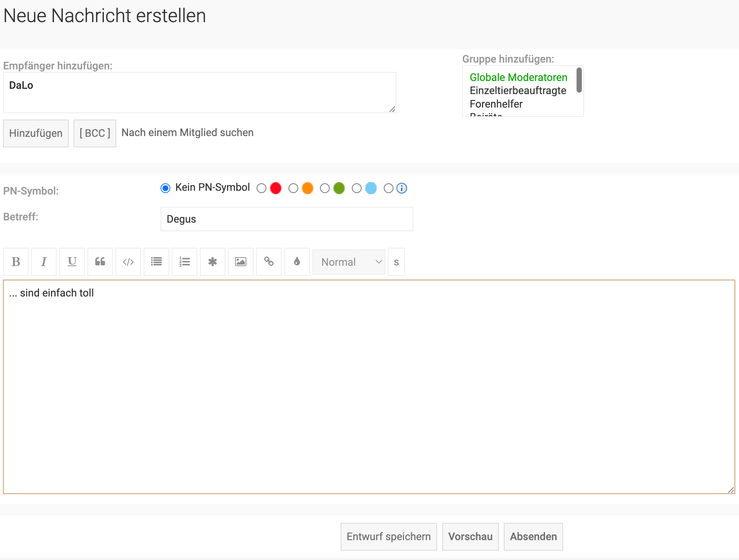Insert a numbered list
Image resolution: width=739 pixels, height=560 pixels.
pos(185,262)
